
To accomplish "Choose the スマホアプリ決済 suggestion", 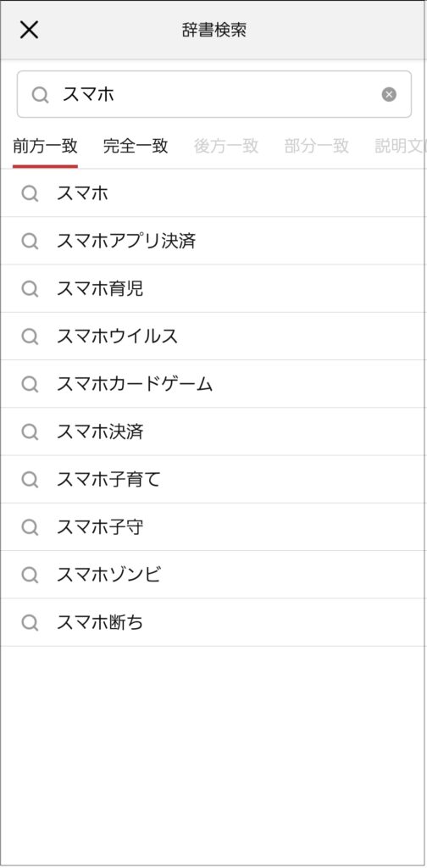I will [x=213, y=241].
